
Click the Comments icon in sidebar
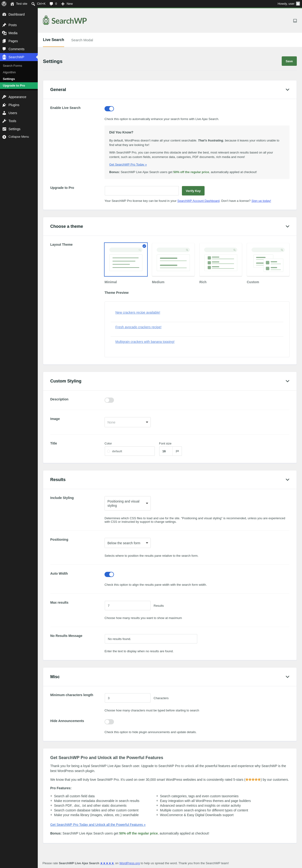(x=4, y=49)
